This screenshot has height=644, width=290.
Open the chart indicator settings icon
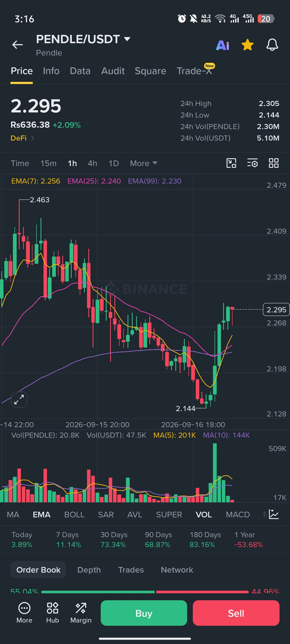coord(252,163)
